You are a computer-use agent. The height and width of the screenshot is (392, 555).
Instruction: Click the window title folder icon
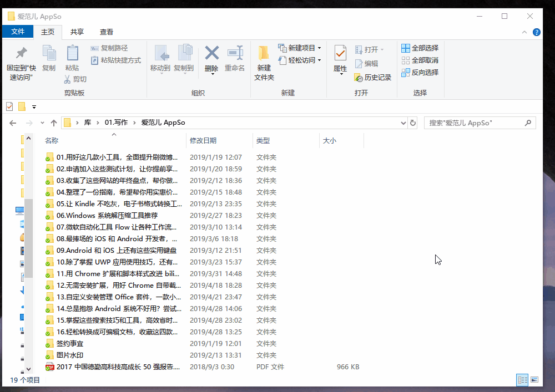(x=11, y=16)
